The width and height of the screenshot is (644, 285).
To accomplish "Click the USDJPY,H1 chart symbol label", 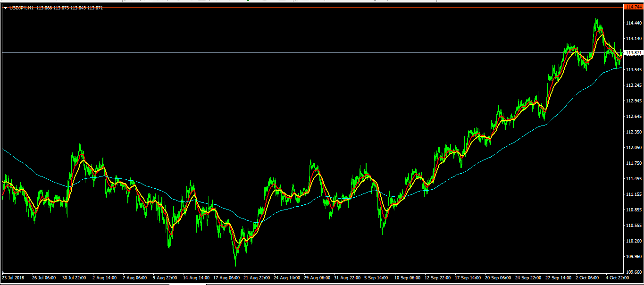I will pyautogui.click(x=21, y=8).
